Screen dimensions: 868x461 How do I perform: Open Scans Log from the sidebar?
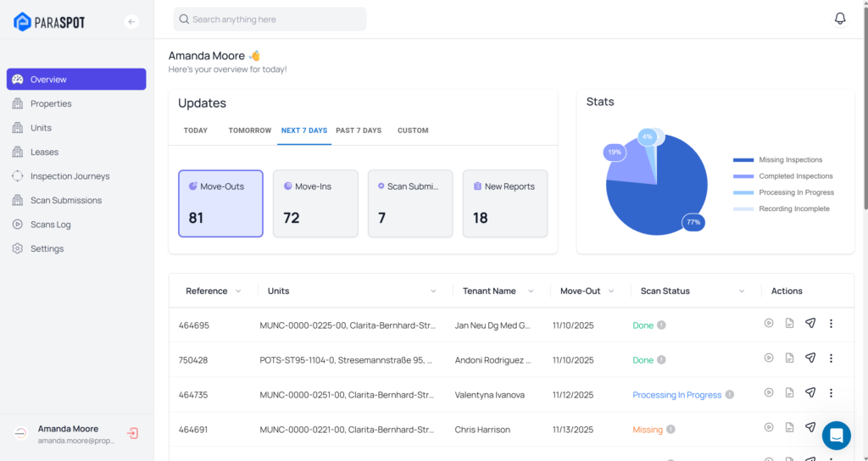click(51, 225)
